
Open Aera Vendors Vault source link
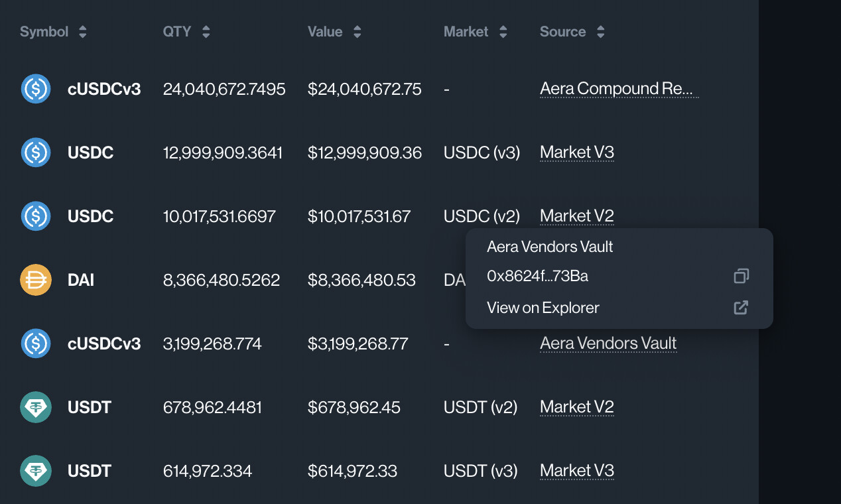(x=608, y=344)
